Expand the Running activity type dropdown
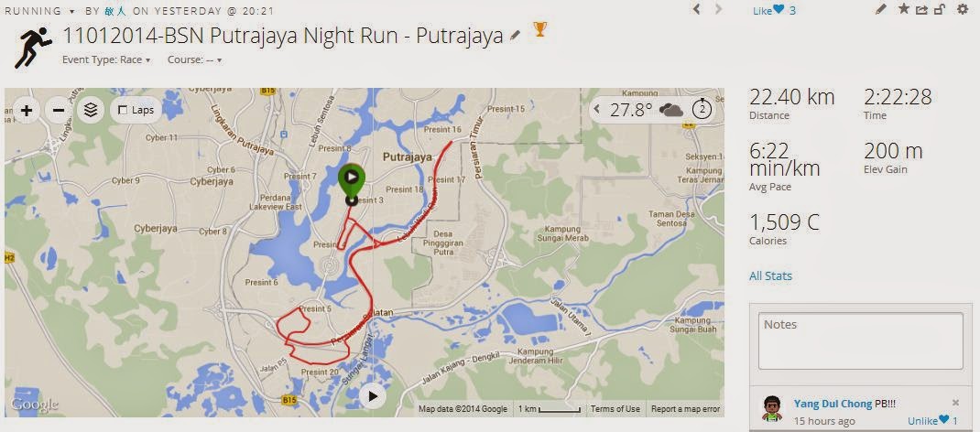Screen dimensions: 980x432 click(x=39, y=11)
